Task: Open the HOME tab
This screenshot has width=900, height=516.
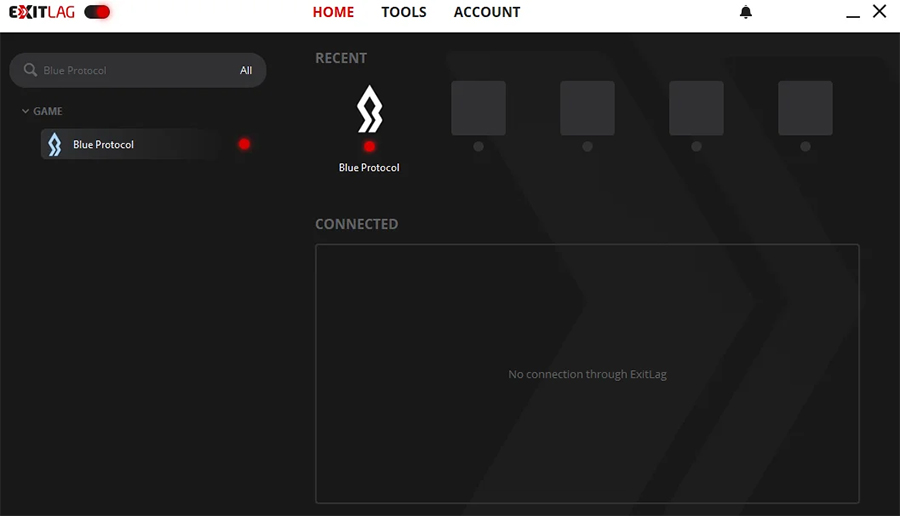Action: pos(333,12)
